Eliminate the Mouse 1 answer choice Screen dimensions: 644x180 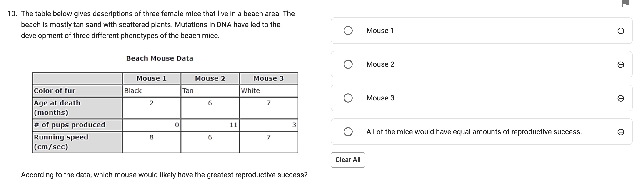pos(621,31)
